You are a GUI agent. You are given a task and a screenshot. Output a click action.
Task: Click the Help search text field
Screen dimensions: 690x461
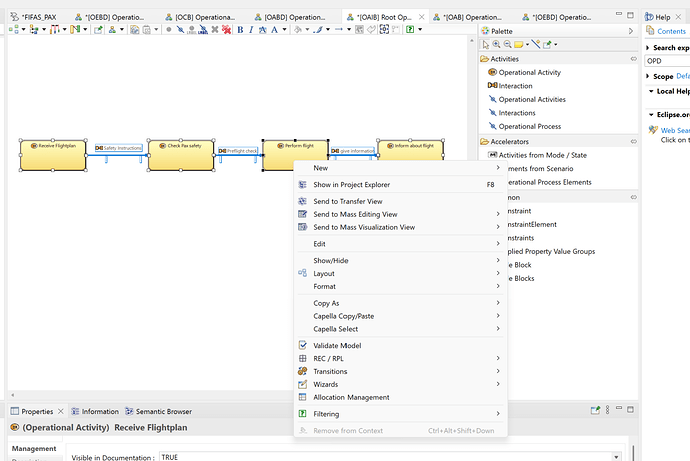pos(667,61)
